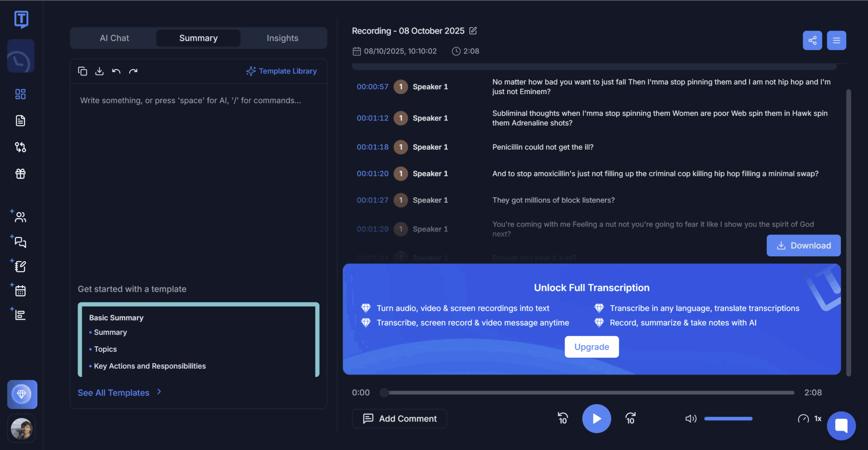This screenshot has height=450, width=868.
Task: Rewind the recording 10 seconds
Action: point(562,419)
